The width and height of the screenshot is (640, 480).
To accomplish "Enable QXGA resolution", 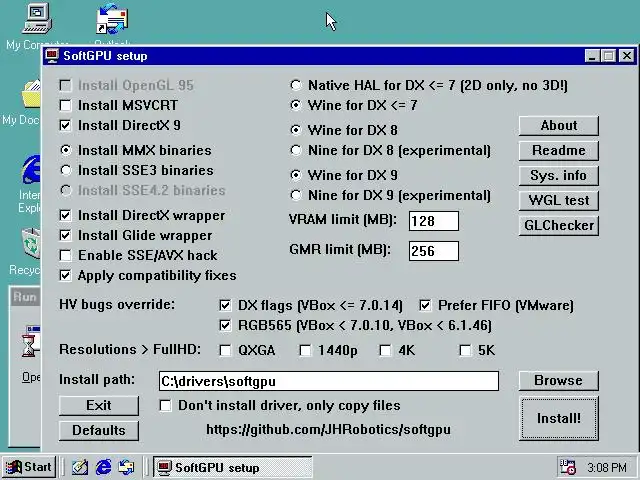I will 225,350.
